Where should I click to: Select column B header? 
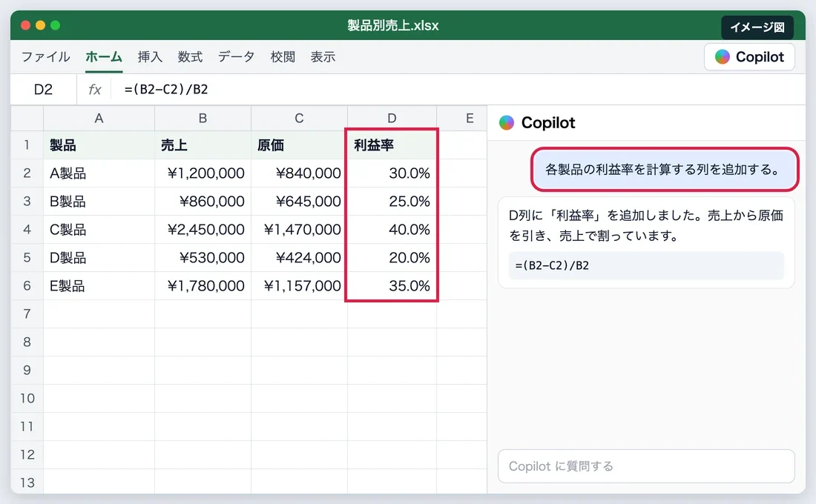tap(203, 119)
